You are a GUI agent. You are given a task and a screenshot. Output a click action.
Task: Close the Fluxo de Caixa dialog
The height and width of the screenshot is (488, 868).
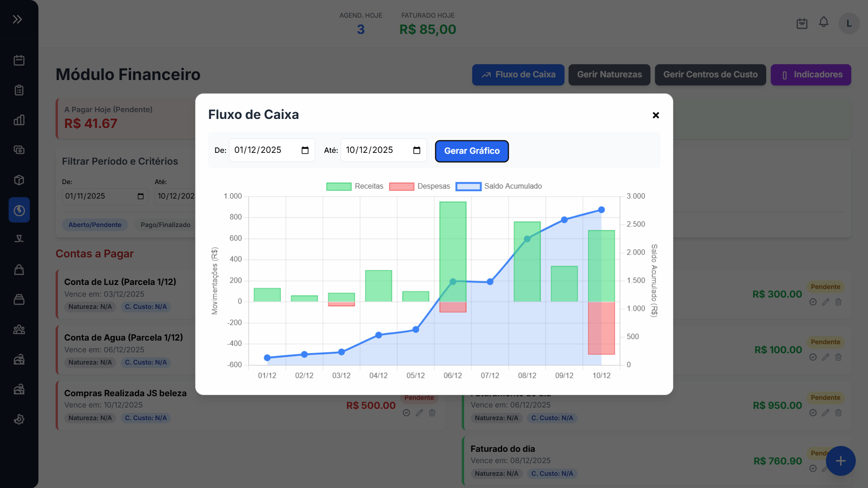[655, 115]
